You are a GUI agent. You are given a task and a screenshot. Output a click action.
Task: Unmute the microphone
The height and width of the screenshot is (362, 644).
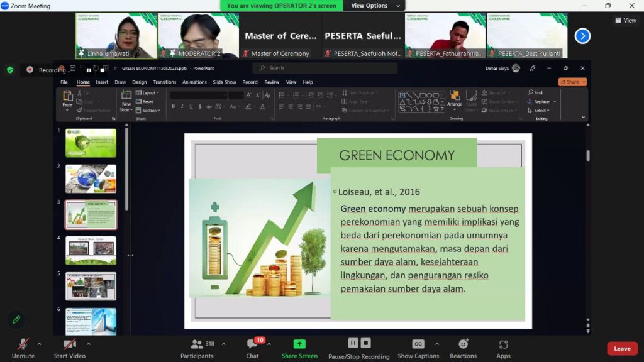[23, 348]
